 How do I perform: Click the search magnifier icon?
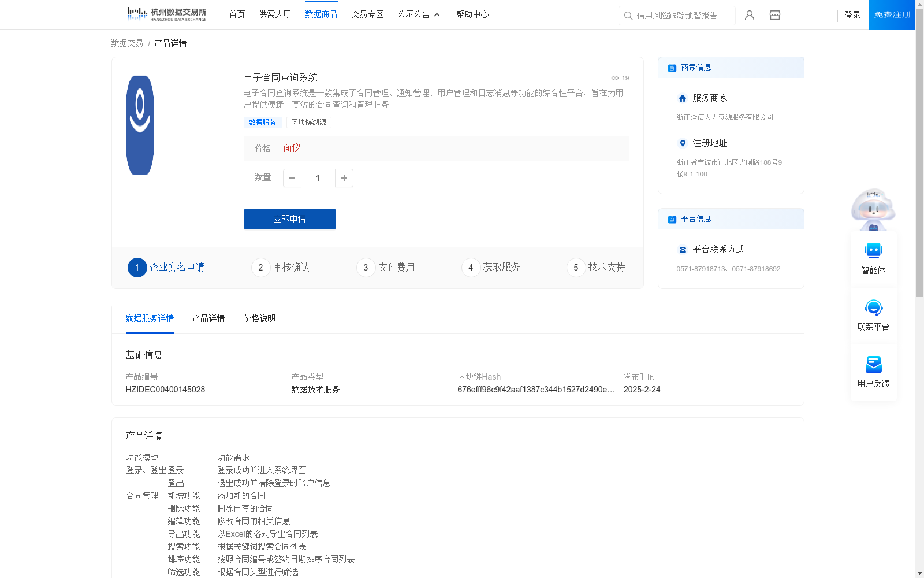628,16
